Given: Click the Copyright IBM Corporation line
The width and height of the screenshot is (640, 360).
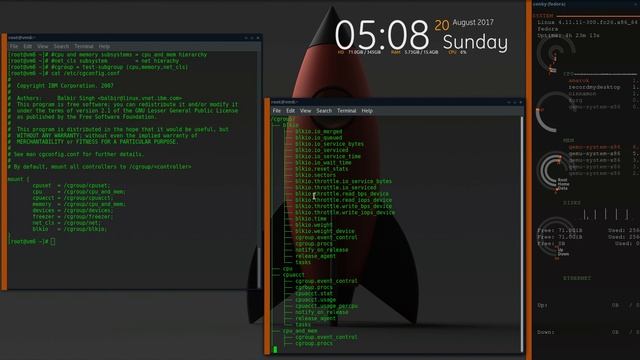Looking at the screenshot, I should pyautogui.click(x=65, y=86).
